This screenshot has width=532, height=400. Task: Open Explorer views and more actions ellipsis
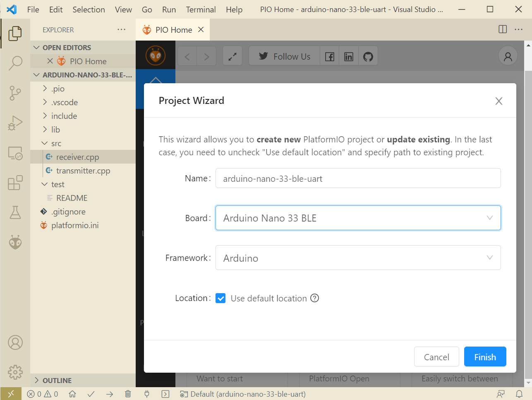[x=121, y=29]
